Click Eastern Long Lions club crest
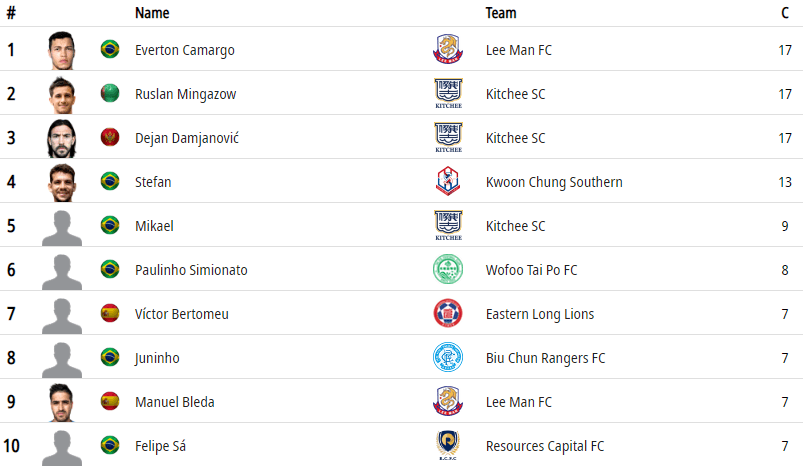The image size is (803, 466). [448, 314]
